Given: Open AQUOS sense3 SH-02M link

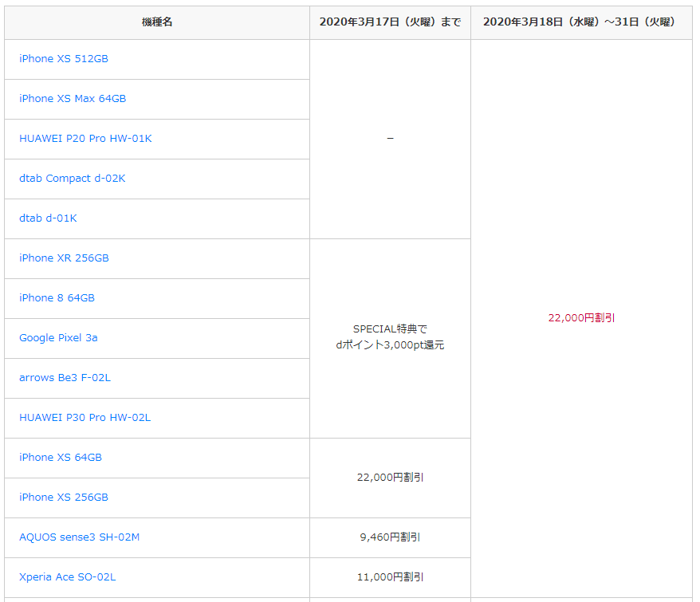Looking at the screenshot, I should pos(79,537).
